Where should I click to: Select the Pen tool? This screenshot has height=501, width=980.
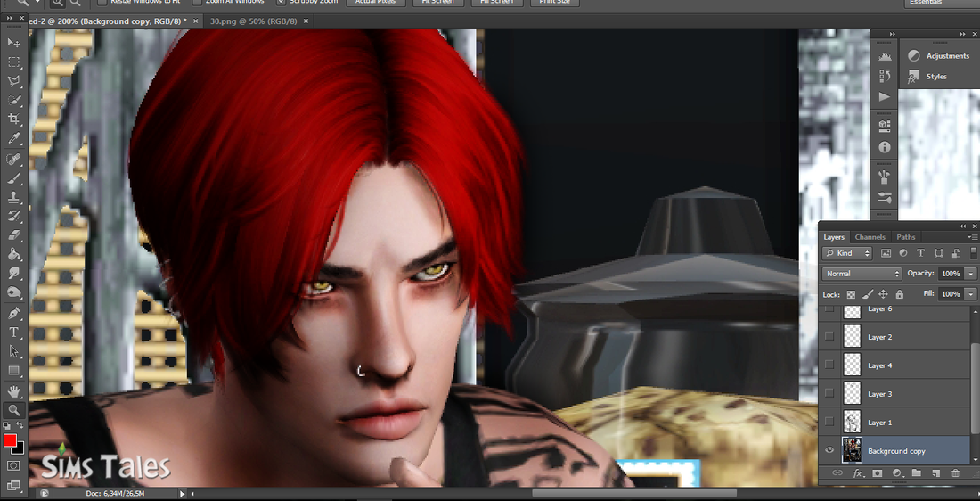(13, 313)
